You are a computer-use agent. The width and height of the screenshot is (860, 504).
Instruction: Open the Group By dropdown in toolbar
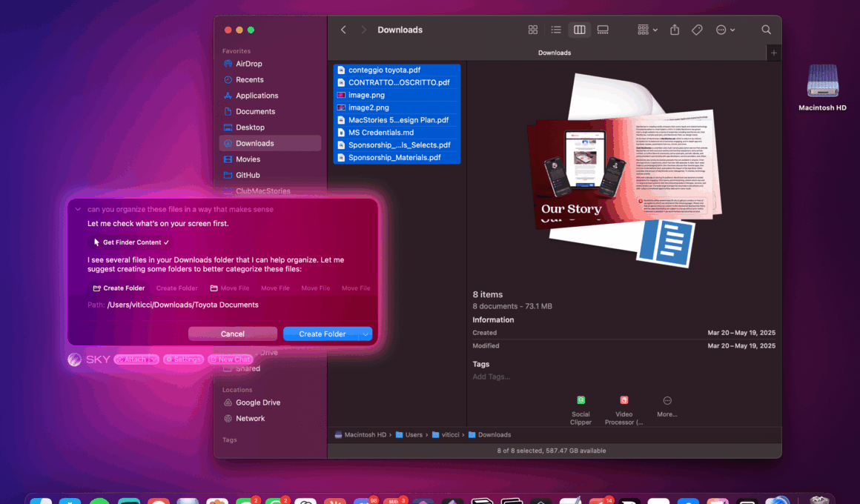click(647, 30)
